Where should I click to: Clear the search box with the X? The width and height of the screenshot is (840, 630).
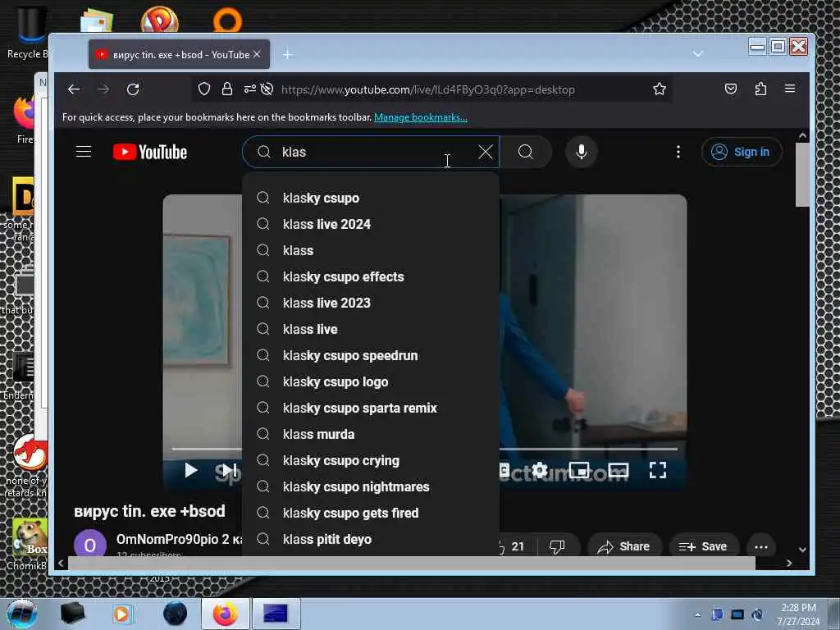(486, 152)
